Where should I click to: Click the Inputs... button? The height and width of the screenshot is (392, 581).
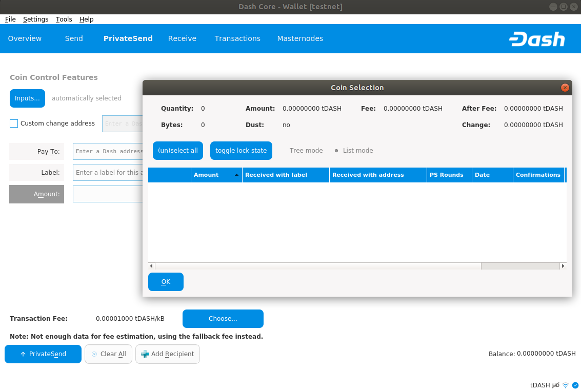click(27, 98)
